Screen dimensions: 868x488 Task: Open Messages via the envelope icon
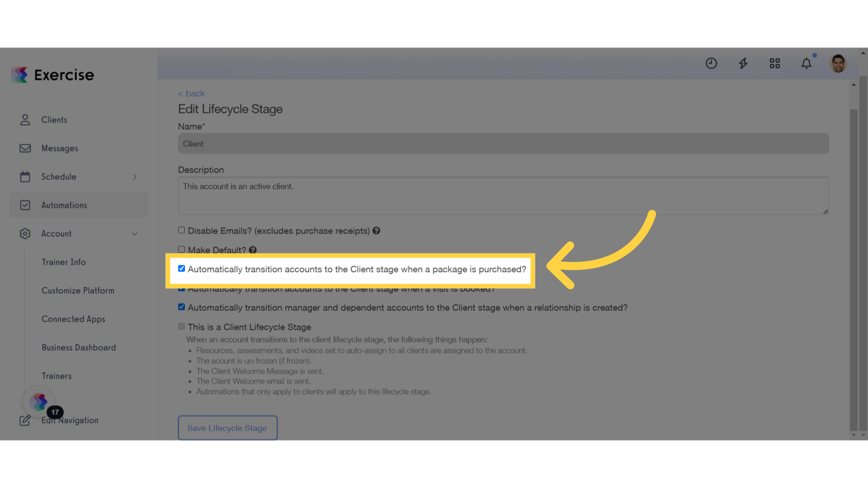[25, 148]
